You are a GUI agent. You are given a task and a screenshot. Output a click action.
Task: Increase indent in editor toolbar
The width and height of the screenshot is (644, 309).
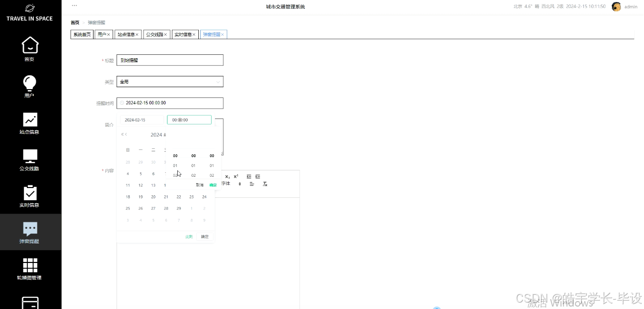pos(258,176)
